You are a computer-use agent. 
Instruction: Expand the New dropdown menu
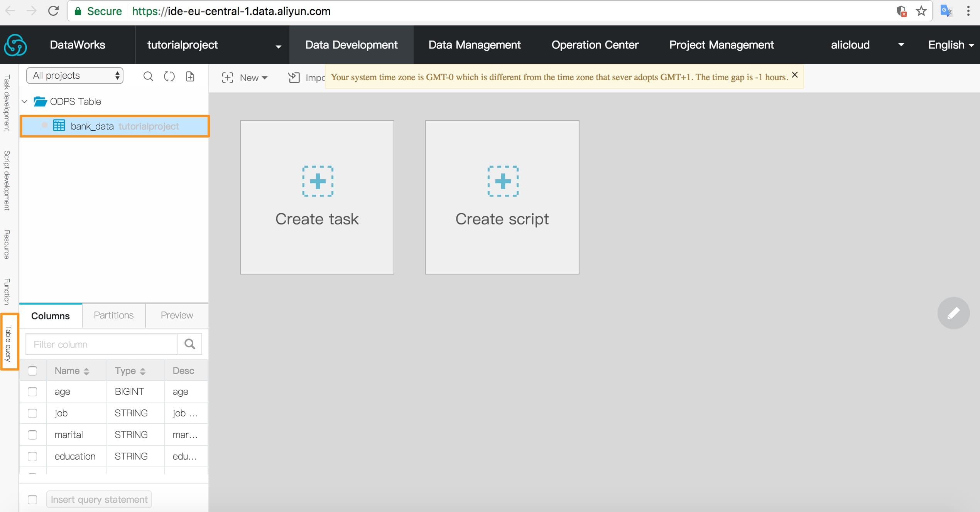click(x=253, y=78)
